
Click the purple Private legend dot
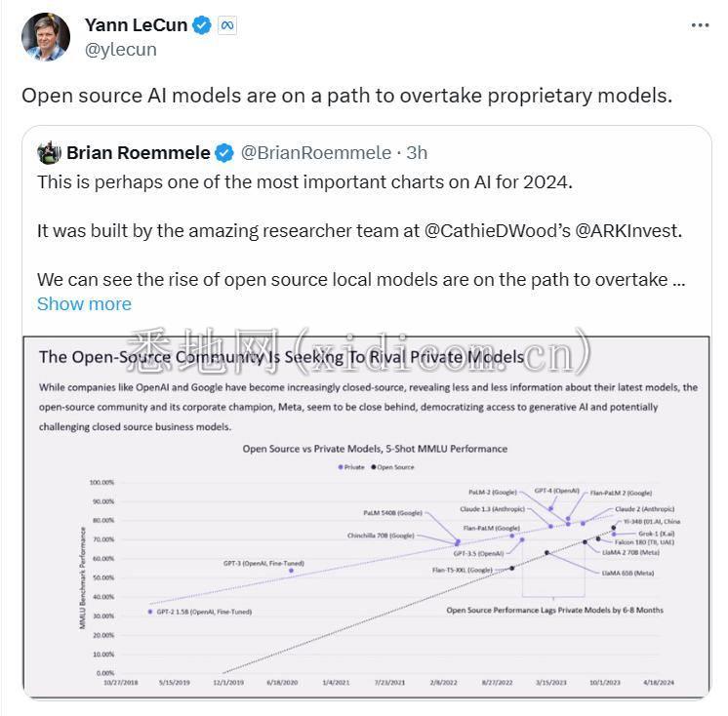click(x=341, y=467)
